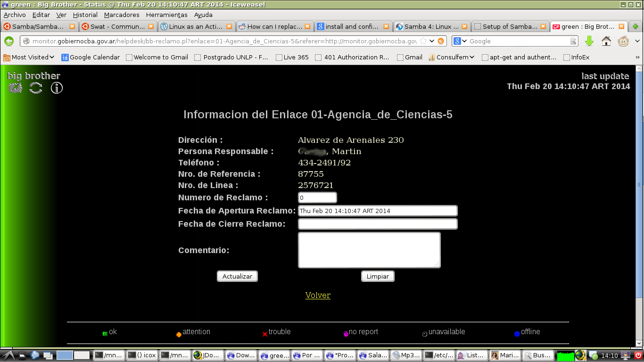Open the Historial menu
The image size is (644, 362).
coord(85,15)
